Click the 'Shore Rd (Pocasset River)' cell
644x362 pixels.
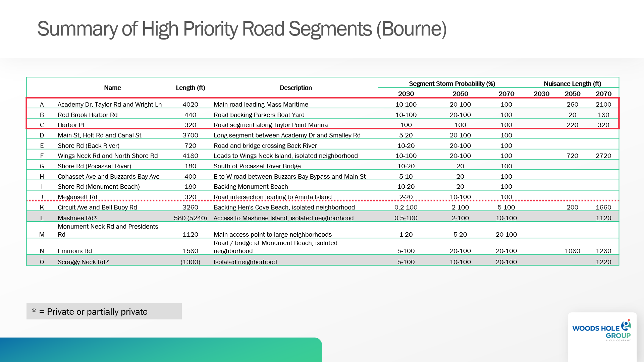94,166
